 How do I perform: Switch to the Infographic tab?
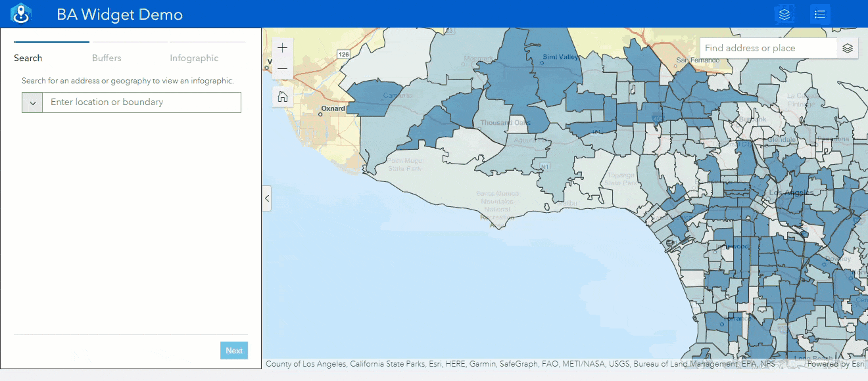[x=193, y=58]
